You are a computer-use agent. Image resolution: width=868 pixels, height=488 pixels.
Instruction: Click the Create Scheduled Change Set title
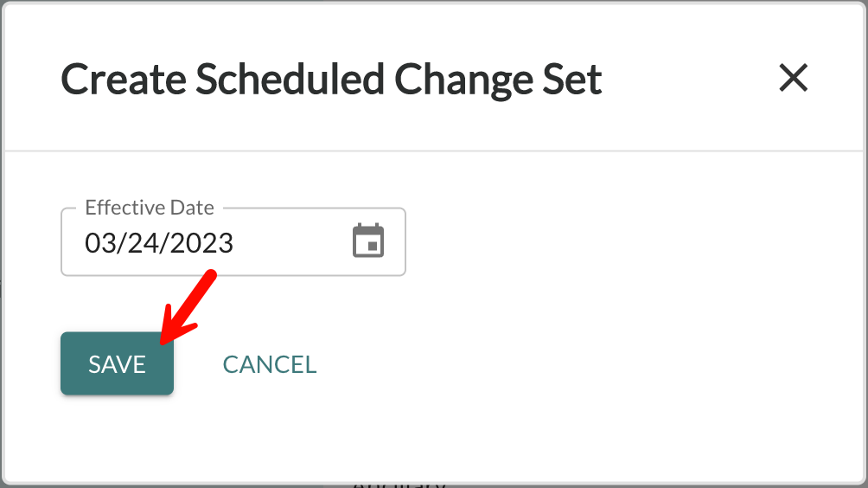pyautogui.click(x=331, y=80)
